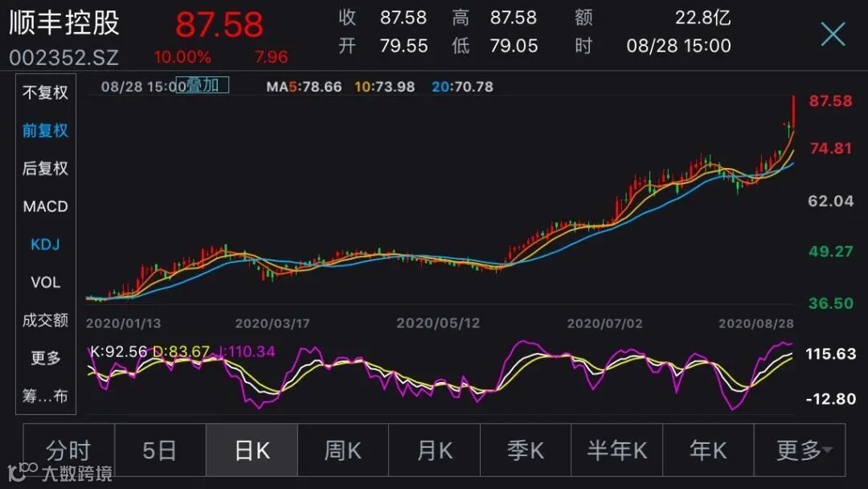Viewport: 868px width, 489px height.
Task: Click the 2020/07/02 date on axis
Action: click(x=604, y=323)
